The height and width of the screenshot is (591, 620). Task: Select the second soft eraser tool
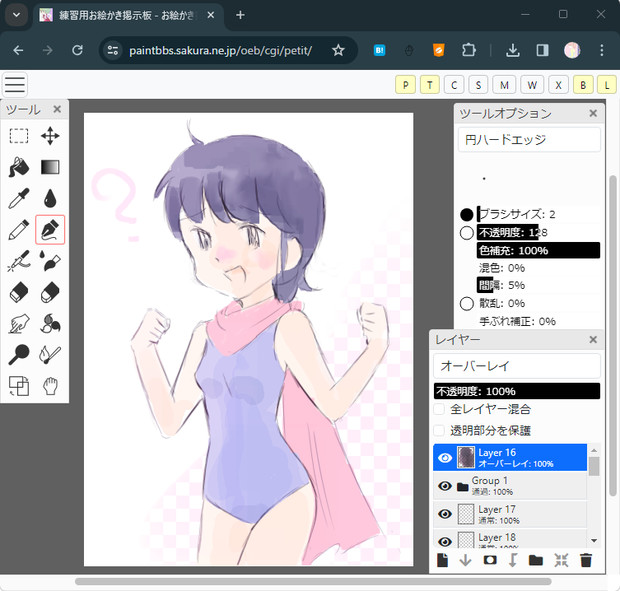point(50,293)
